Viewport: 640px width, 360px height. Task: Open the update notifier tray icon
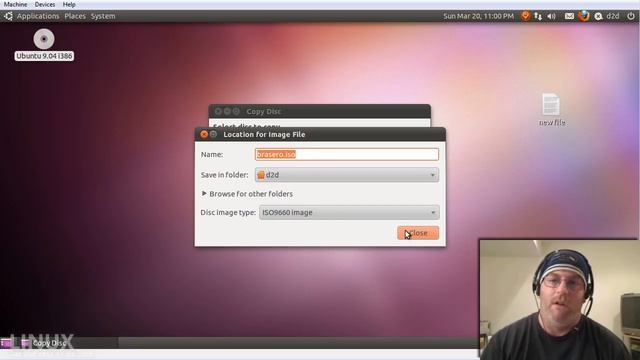tap(525, 16)
